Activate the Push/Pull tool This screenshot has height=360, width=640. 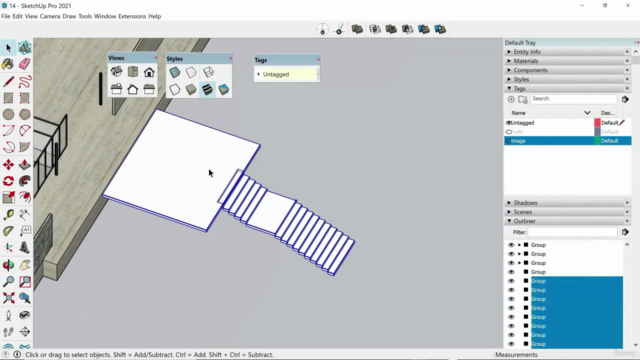[x=24, y=164]
